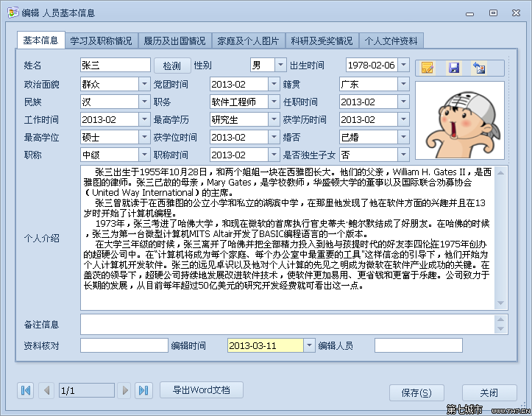Expand the 职称 dropdown showing 中级
Image resolution: width=532 pixels, height=416 pixels.
tap(144, 155)
